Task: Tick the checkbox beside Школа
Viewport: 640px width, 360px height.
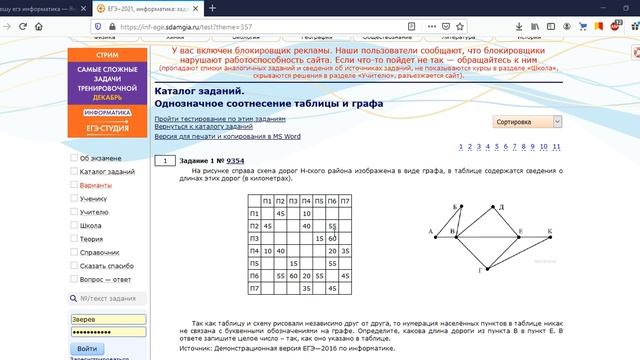Action: point(74,225)
